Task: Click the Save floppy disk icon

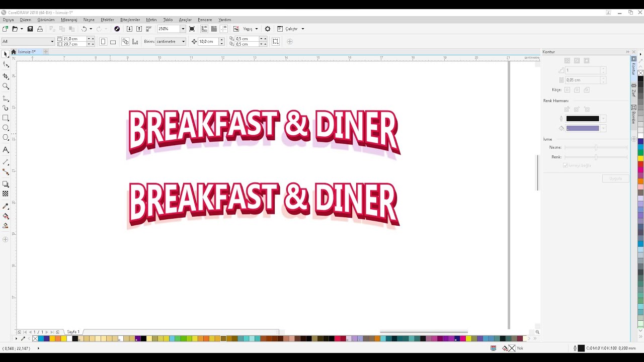Action: pos(30,29)
